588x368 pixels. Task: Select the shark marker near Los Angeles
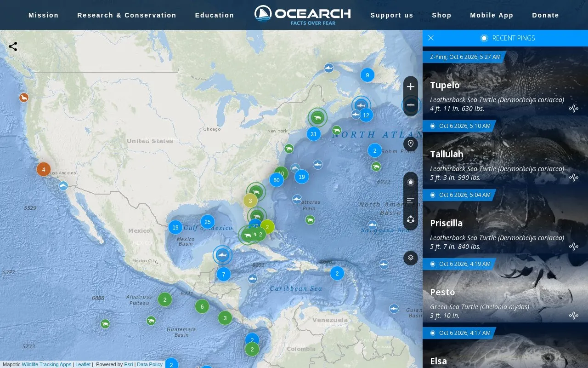(x=63, y=186)
